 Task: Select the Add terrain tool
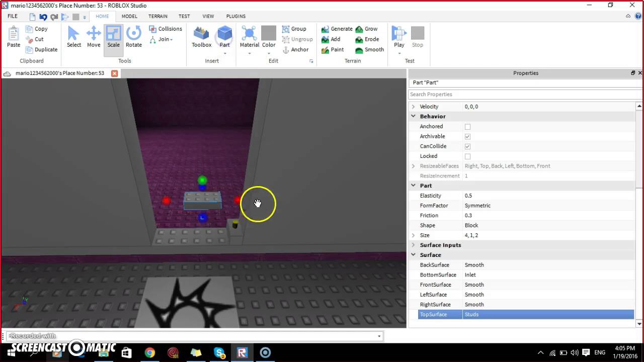pyautogui.click(x=331, y=39)
